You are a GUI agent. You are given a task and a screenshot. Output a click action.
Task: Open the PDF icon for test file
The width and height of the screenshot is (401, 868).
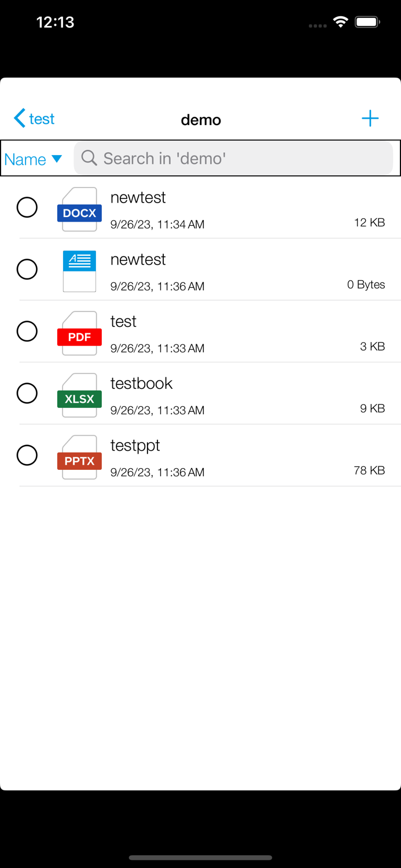pos(79,333)
